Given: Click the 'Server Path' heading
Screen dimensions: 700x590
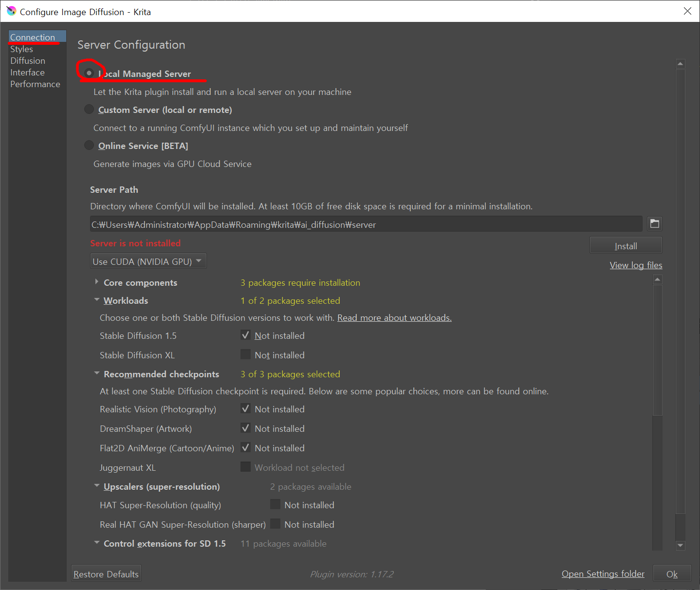Looking at the screenshot, I should 114,189.
